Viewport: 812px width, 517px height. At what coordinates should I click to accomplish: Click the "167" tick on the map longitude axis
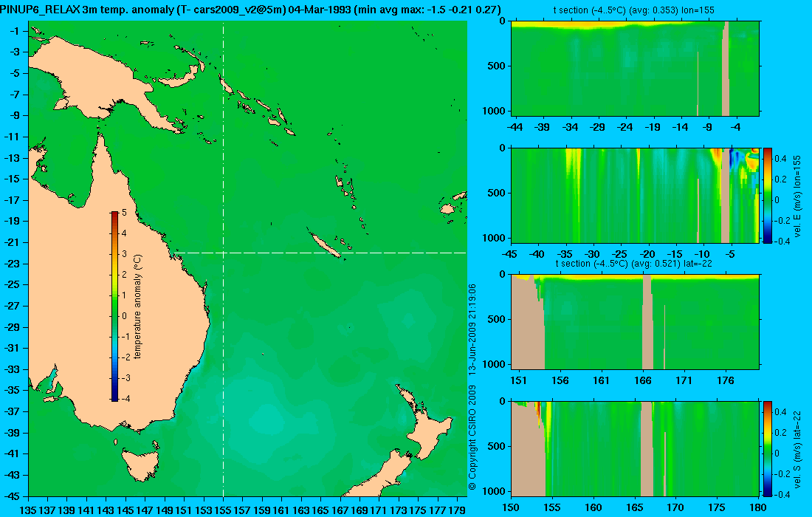(x=340, y=510)
